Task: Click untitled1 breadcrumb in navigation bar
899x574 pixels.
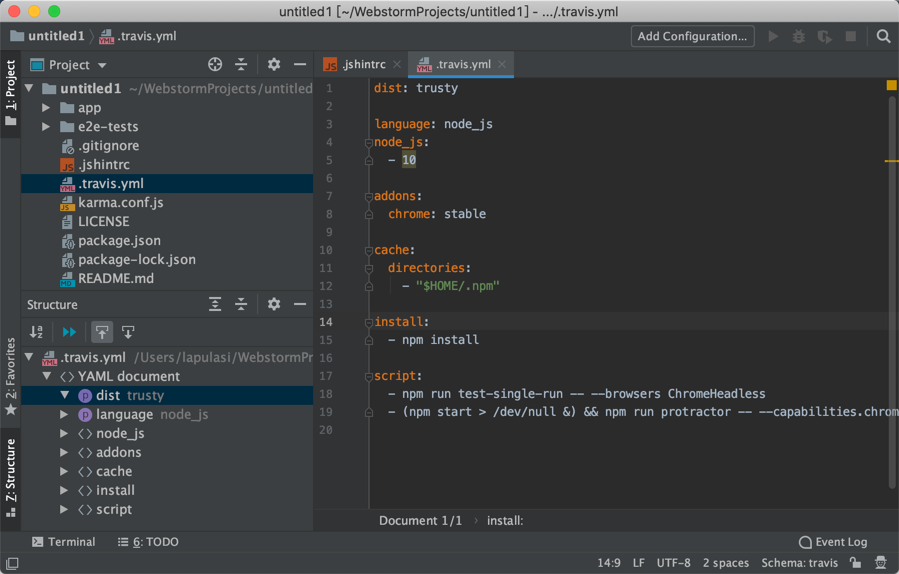Action: (48, 36)
